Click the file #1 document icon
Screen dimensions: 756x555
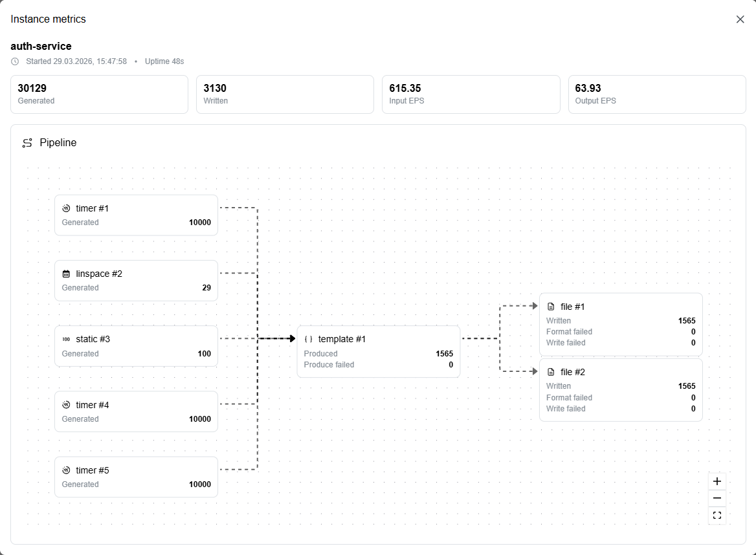(x=551, y=307)
